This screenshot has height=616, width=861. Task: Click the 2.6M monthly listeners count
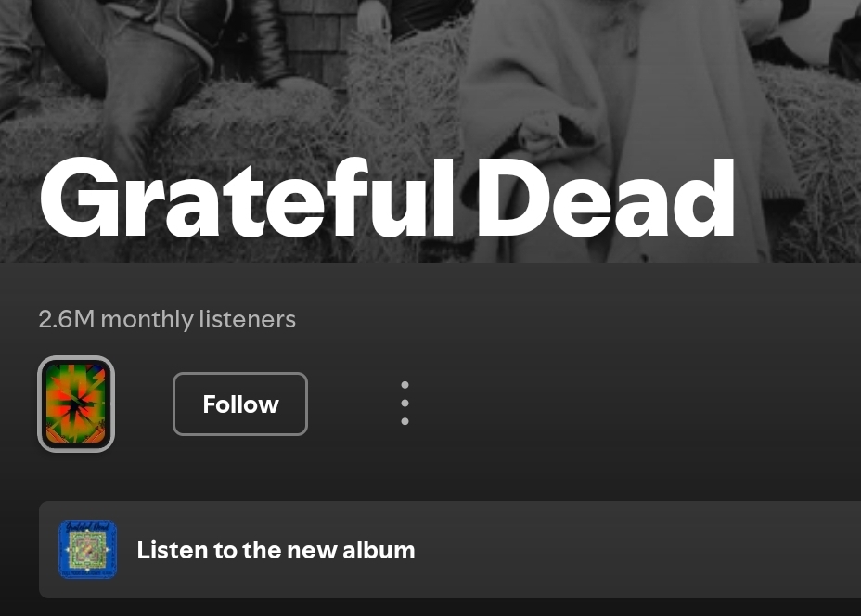click(167, 319)
